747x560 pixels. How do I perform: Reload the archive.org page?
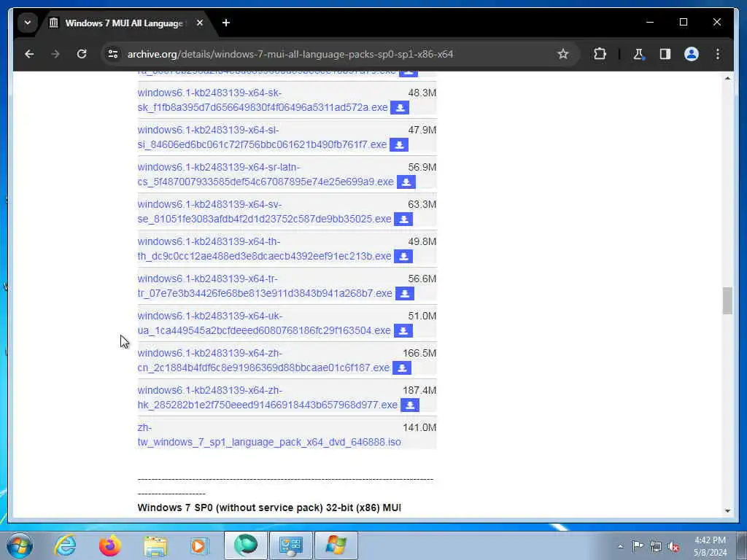point(82,54)
